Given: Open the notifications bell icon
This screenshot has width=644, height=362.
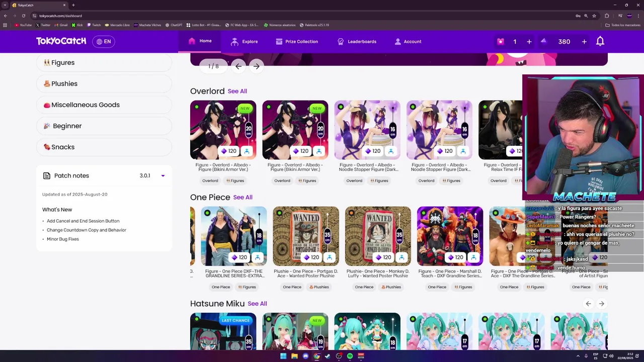Looking at the screenshot, I should coord(600,41).
